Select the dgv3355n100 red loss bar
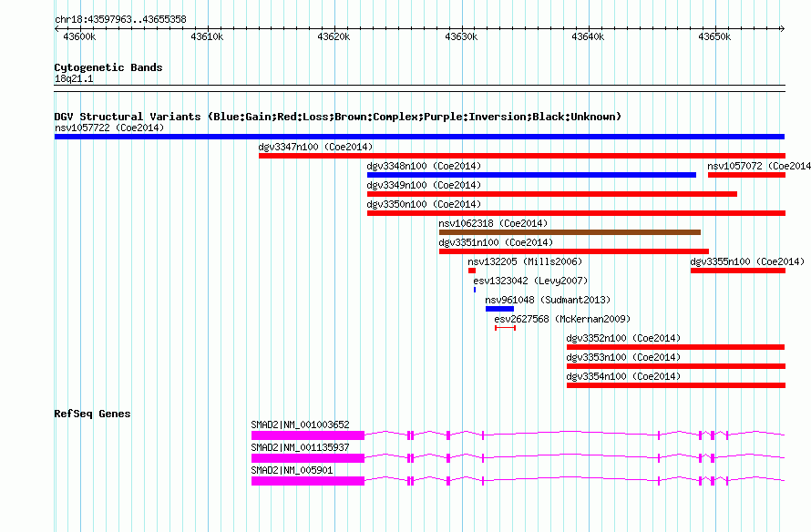The height and width of the screenshot is (532, 811). click(738, 271)
